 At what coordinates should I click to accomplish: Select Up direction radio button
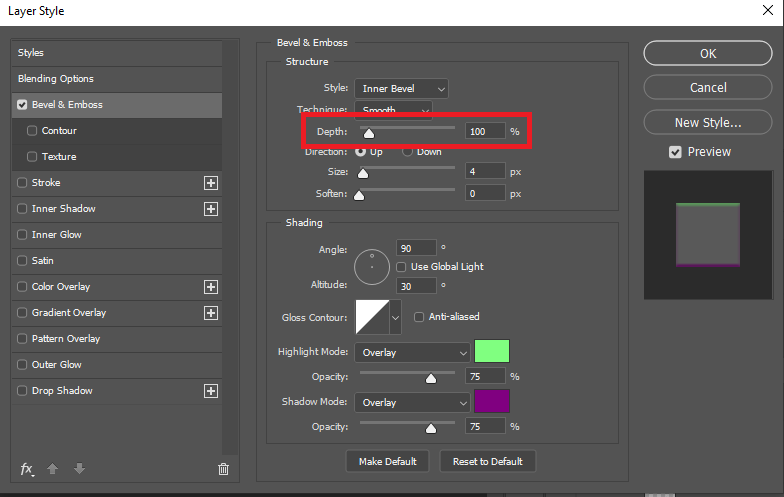tap(360, 152)
